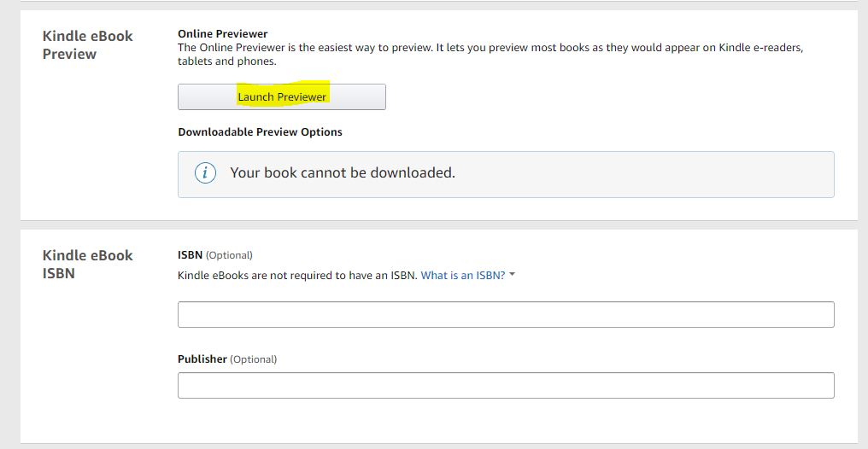Click the info icon in download notice
This screenshot has width=868, height=449.
[205, 173]
